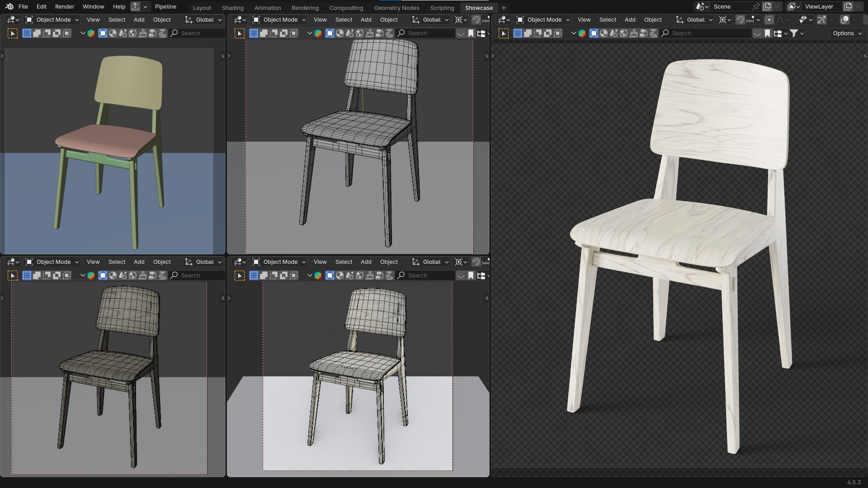Expand the Options dropdown

click(847, 33)
